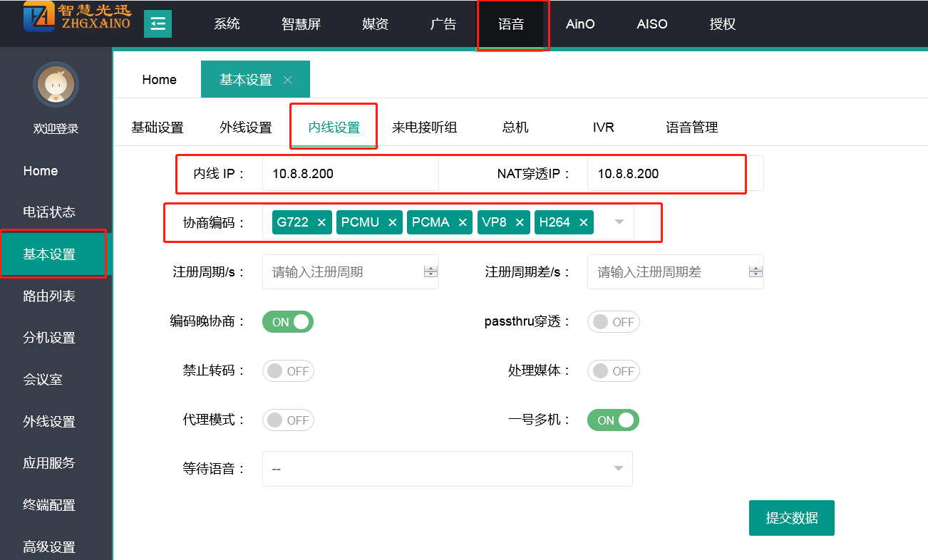Expand the 协商编码 dropdown arrow

pos(619,222)
